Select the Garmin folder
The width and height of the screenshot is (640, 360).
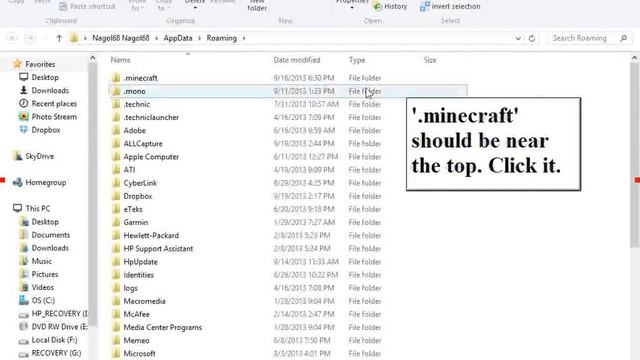click(136, 222)
